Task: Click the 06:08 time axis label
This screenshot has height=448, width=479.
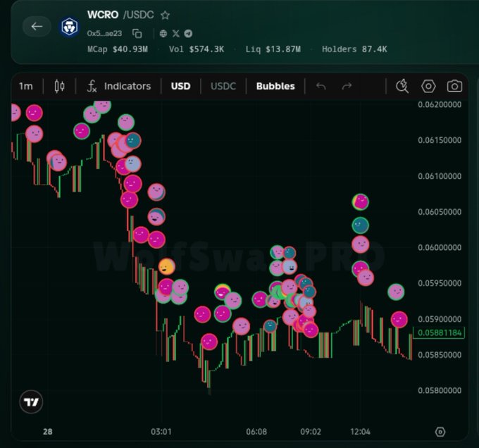Action: coord(256,432)
